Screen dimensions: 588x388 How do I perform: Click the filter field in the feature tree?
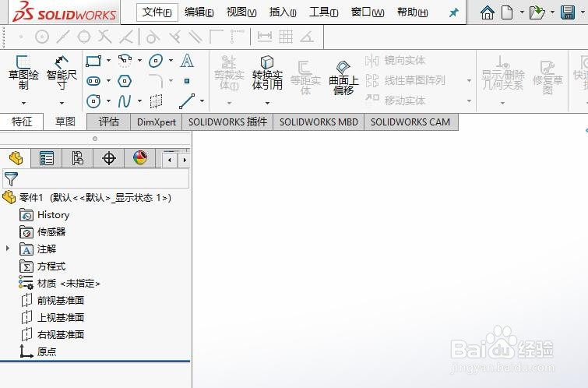click(96, 179)
